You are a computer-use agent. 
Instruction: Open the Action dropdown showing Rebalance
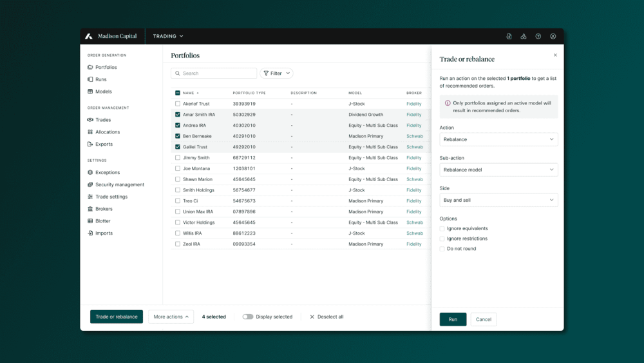pos(498,139)
